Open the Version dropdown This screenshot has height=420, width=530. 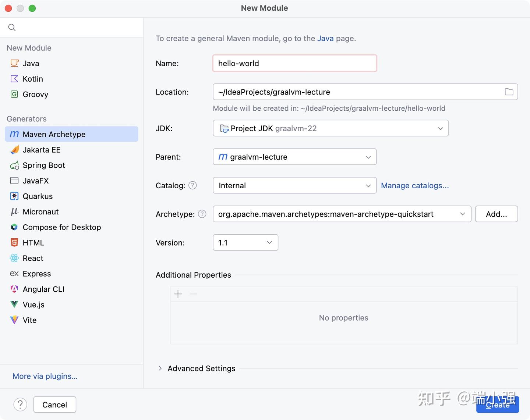click(269, 242)
